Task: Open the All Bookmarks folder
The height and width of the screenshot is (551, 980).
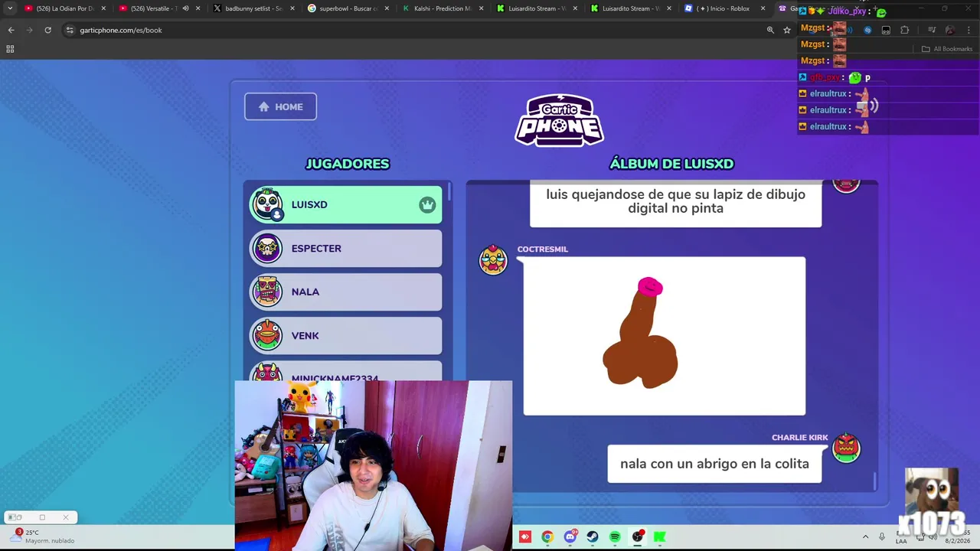Action: (947, 49)
